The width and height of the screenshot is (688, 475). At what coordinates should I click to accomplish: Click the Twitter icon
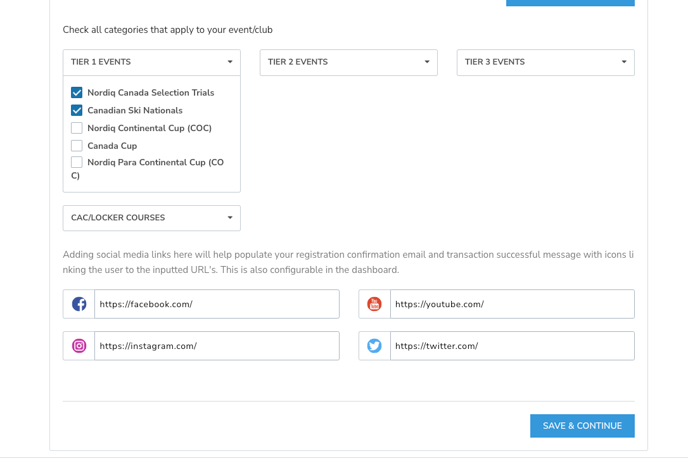[374, 346]
